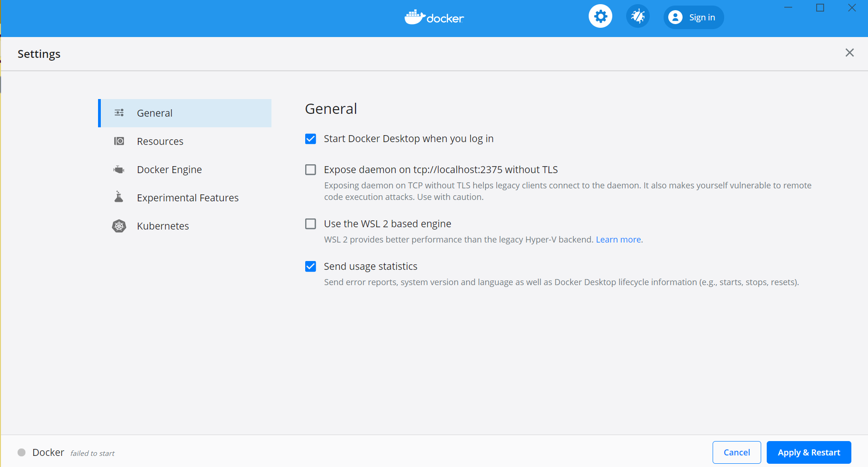Enable Use the WSL 2 based engine
Screen dimensions: 868x467
(x=311, y=224)
